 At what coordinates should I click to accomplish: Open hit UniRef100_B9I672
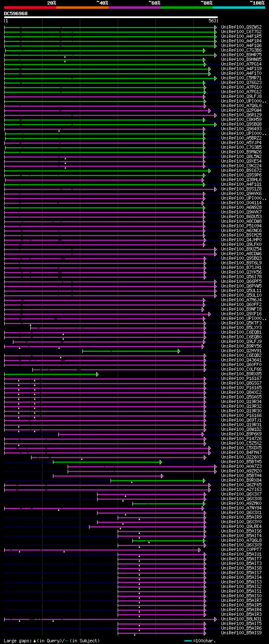[x=241, y=170]
